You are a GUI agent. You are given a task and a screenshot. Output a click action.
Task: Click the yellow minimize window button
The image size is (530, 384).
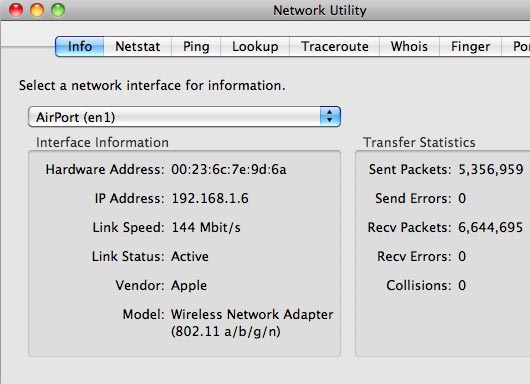tap(37, 10)
